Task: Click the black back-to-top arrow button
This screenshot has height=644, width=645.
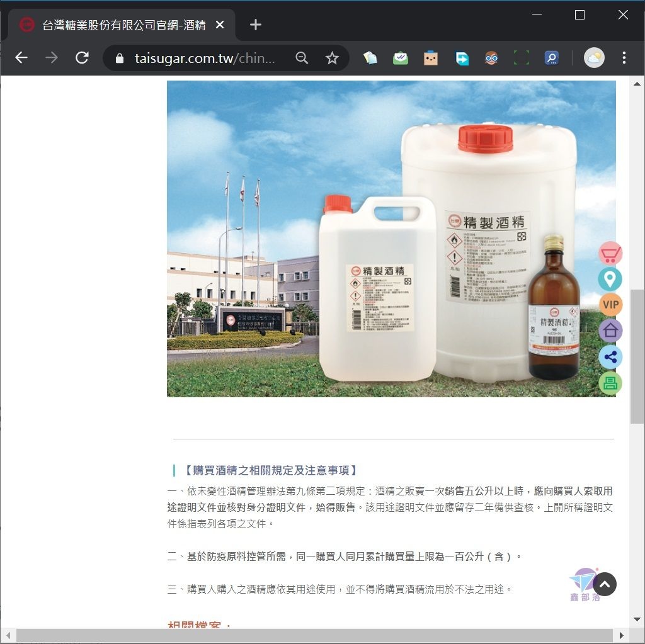Action: tap(605, 584)
